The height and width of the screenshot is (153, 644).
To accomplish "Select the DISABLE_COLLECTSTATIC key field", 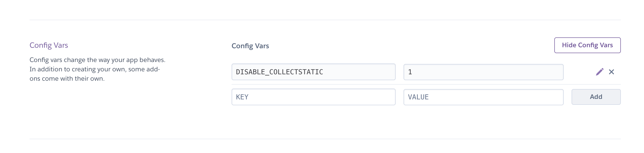I will [x=313, y=72].
